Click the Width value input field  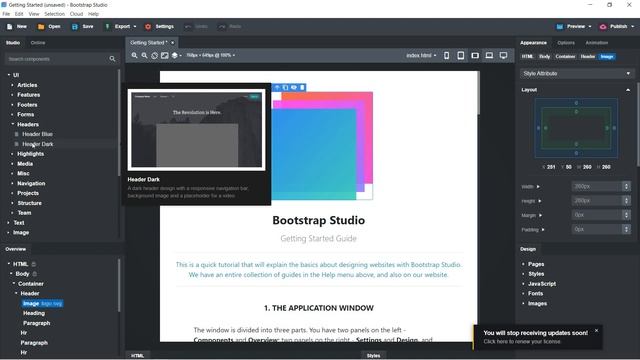pyautogui.click(x=597, y=186)
